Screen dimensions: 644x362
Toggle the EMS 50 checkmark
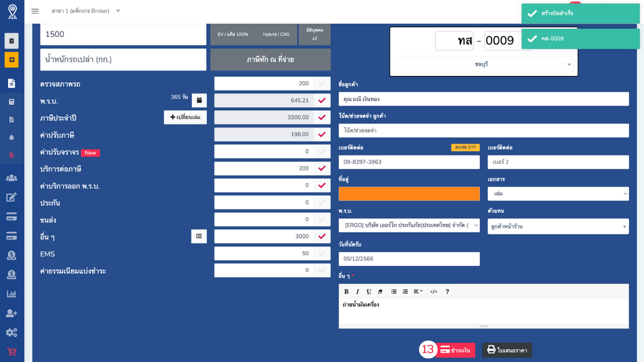coord(322,253)
